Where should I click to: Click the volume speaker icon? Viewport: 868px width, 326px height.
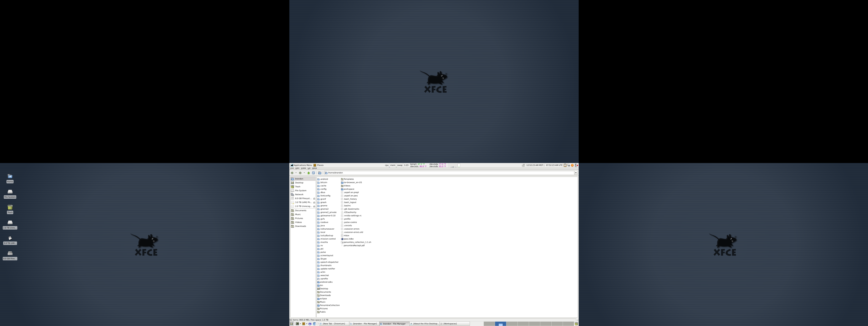point(523,165)
